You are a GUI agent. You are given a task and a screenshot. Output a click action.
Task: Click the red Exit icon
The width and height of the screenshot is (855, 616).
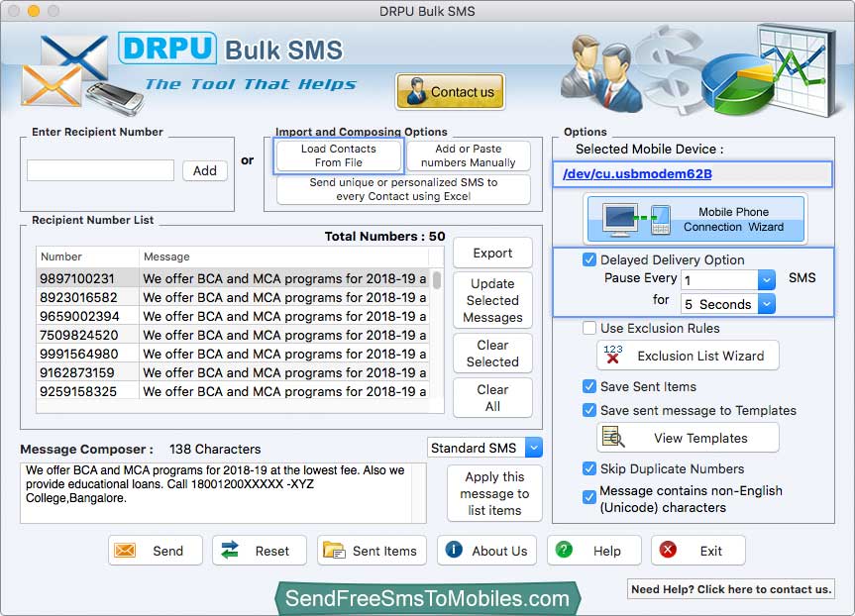click(669, 551)
